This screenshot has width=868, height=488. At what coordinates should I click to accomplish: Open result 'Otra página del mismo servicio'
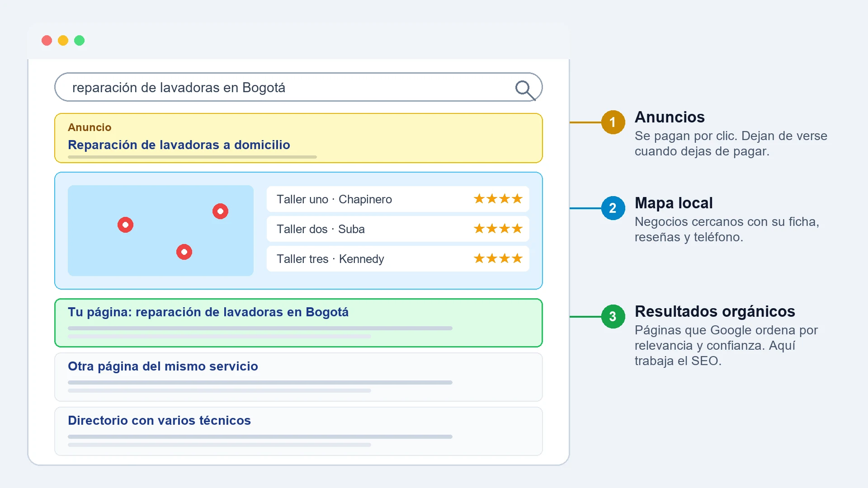(163, 366)
